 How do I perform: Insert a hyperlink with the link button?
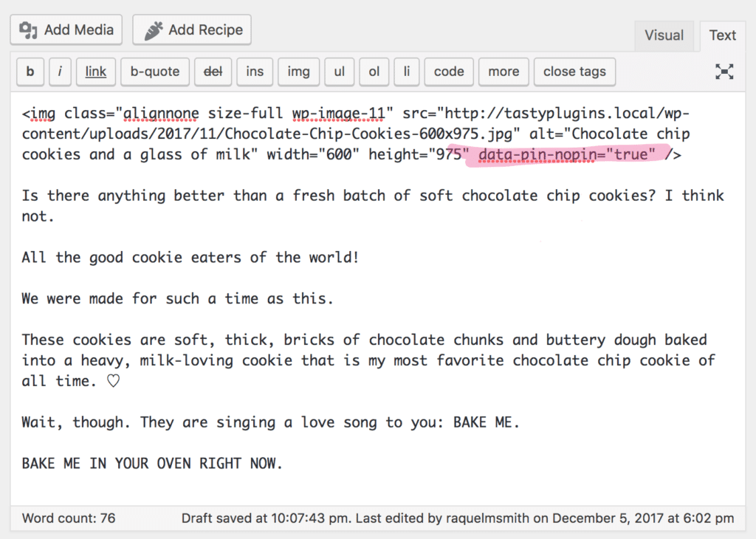pyautogui.click(x=95, y=72)
